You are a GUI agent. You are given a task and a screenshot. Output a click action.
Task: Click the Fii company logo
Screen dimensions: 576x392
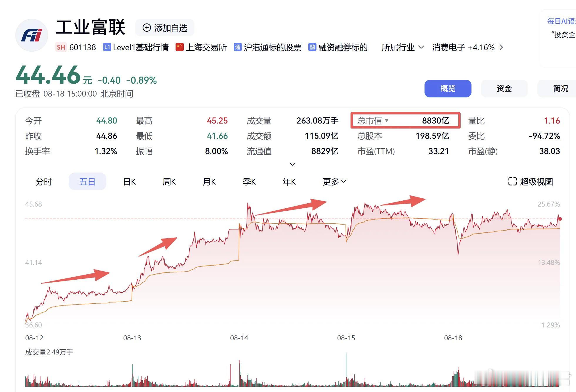coord(32,35)
